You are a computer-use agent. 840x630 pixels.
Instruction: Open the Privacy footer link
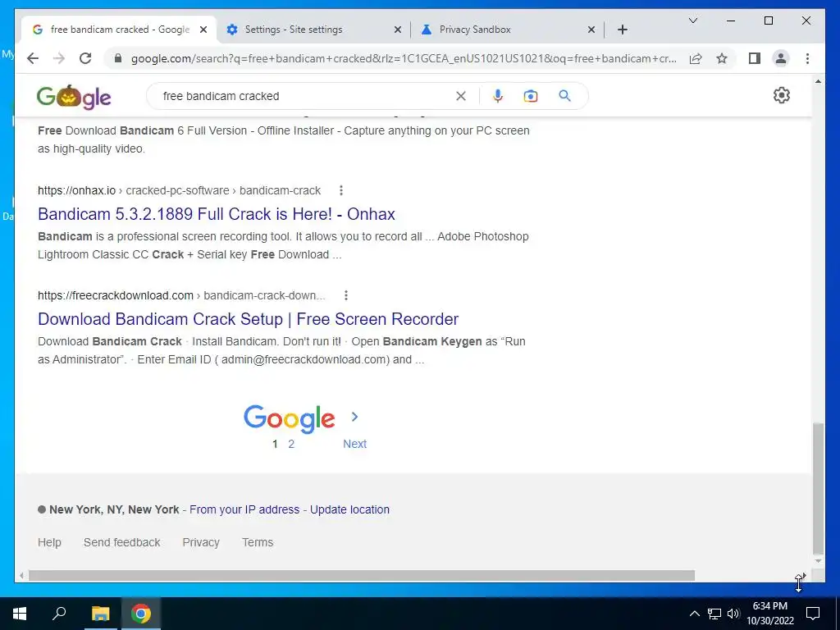(x=201, y=542)
